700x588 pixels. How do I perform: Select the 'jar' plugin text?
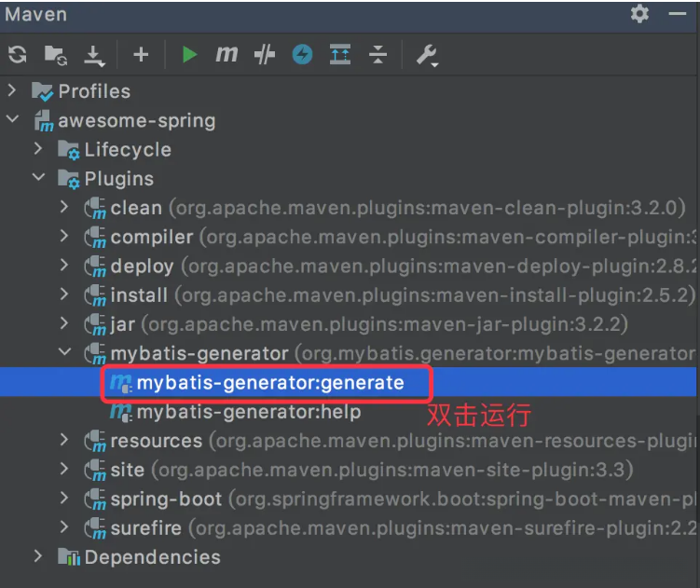click(123, 324)
